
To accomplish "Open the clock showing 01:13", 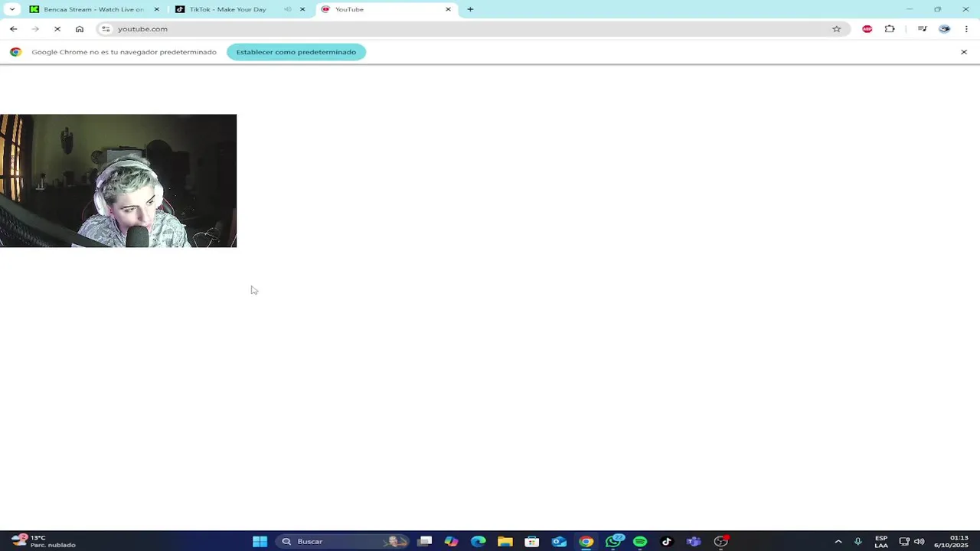I will [x=951, y=542].
